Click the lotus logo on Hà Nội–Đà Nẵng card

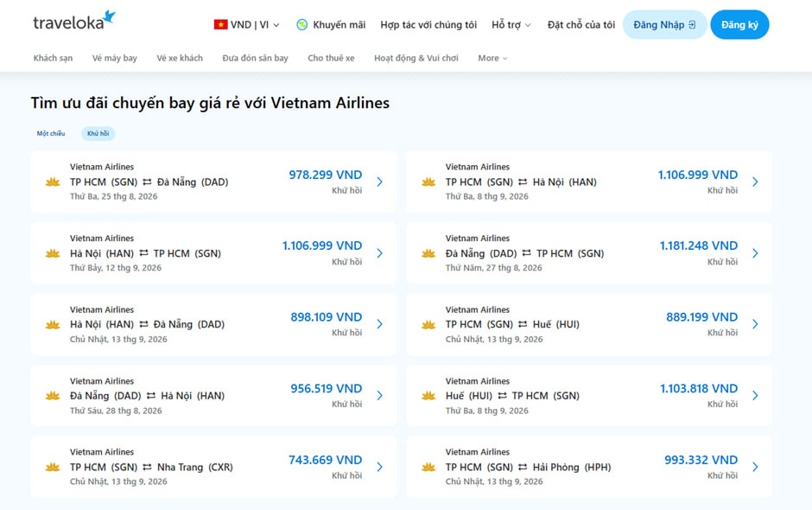(x=53, y=324)
